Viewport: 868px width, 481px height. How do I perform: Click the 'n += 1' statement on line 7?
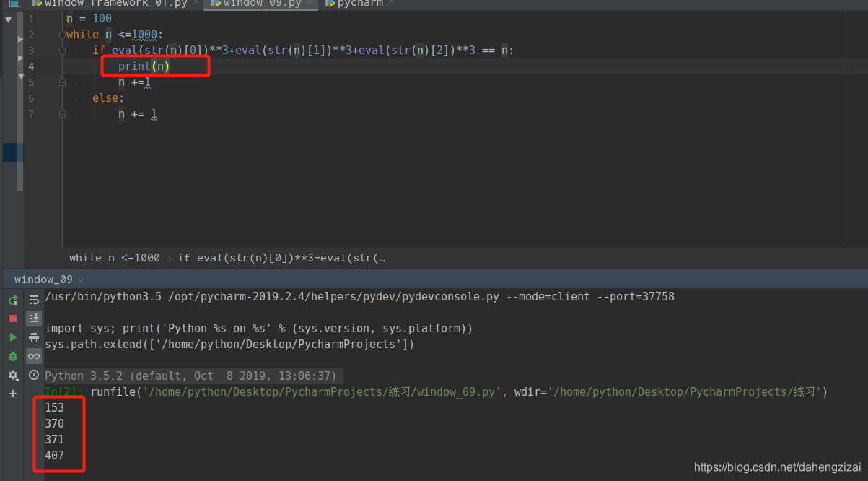(x=138, y=114)
